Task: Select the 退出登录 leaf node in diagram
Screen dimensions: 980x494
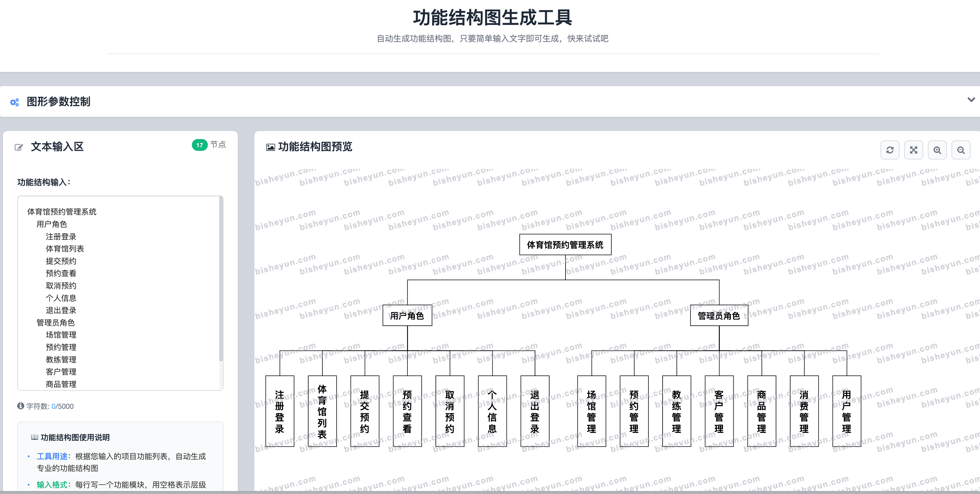Action: pos(535,411)
